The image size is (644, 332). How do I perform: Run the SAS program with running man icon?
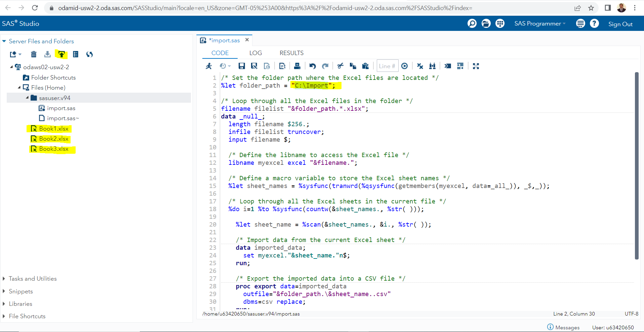(x=209, y=66)
